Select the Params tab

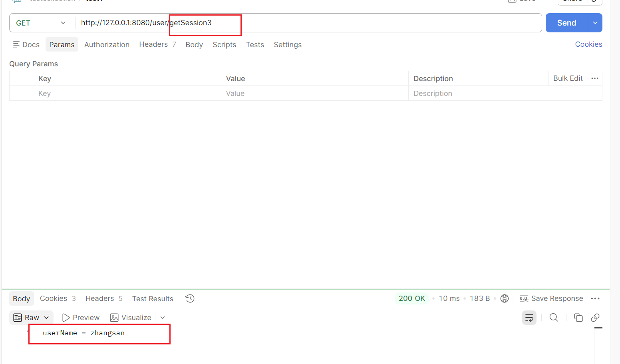click(62, 44)
